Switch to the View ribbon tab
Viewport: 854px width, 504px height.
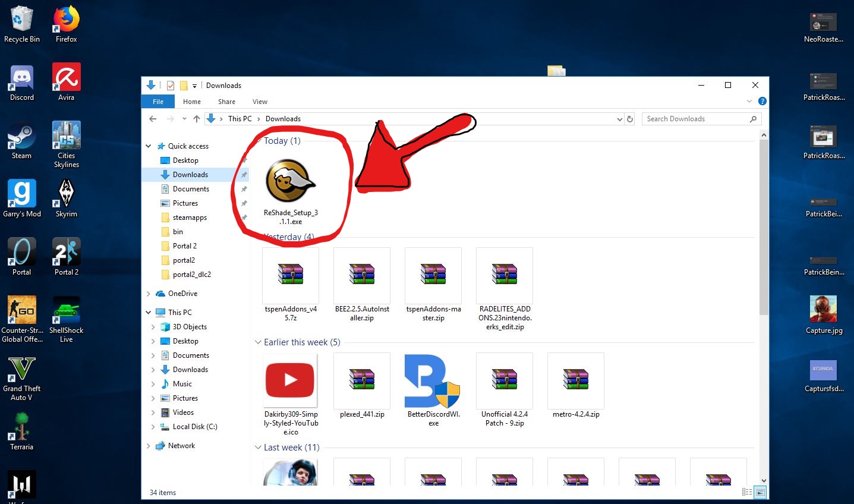click(x=260, y=102)
